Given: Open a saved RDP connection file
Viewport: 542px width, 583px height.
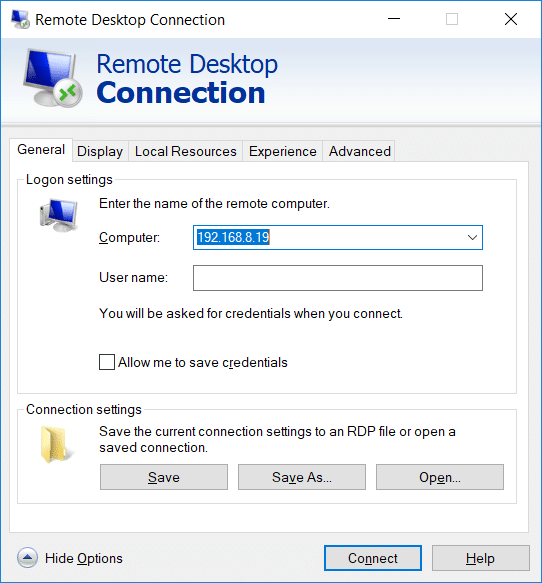Looking at the screenshot, I should click(440, 477).
